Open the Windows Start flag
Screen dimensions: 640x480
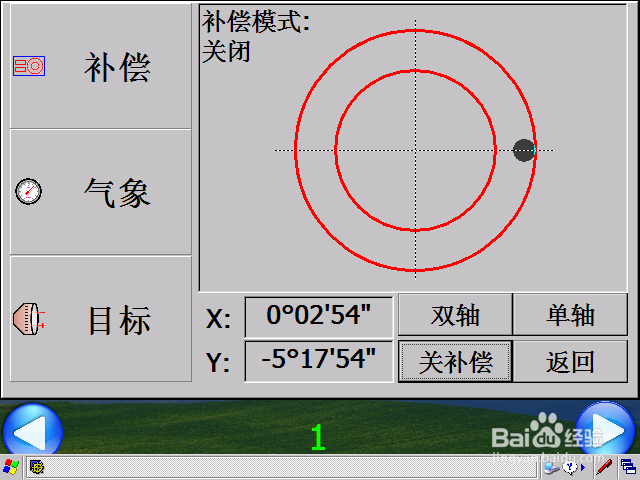pyautogui.click(x=11, y=467)
